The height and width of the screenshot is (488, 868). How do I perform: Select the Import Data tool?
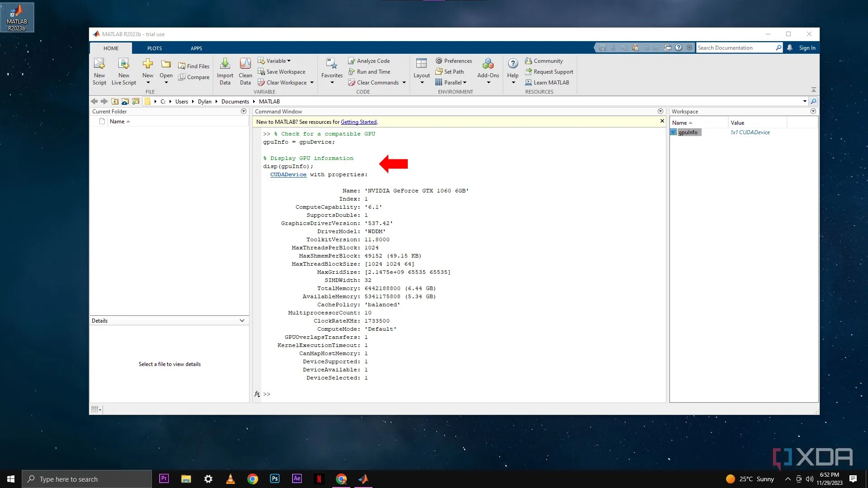click(225, 71)
